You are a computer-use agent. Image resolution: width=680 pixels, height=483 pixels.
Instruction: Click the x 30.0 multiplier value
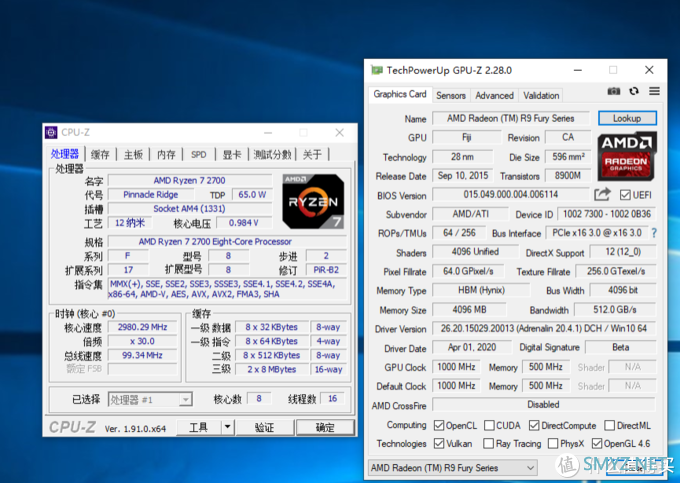(143, 341)
